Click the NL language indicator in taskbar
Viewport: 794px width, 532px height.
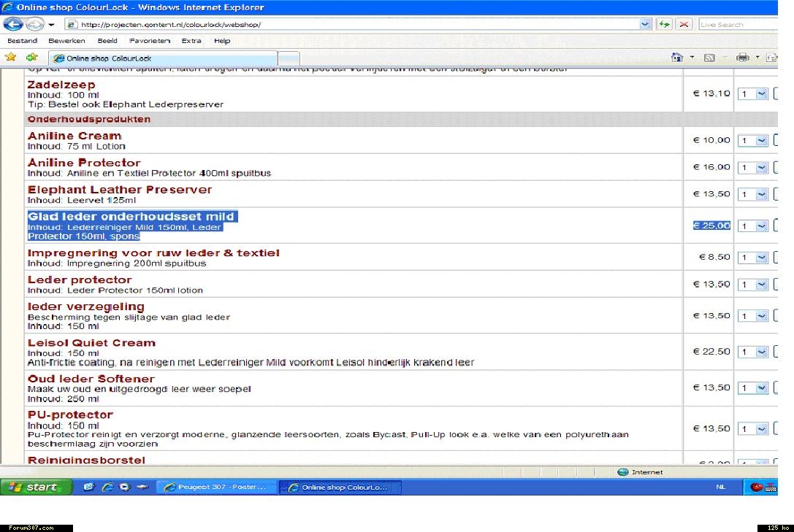pyautogui.click(x=720, y=487)
